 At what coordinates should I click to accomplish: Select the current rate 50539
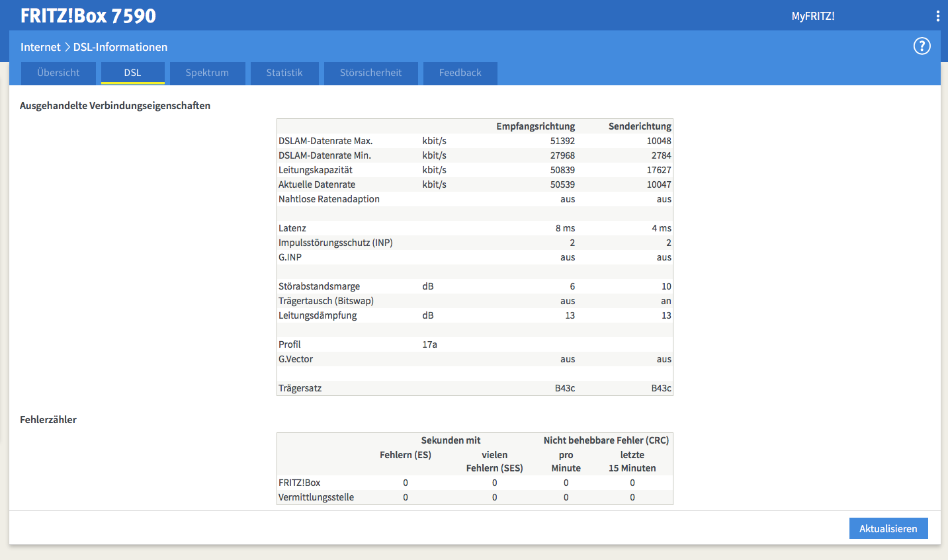562,184
